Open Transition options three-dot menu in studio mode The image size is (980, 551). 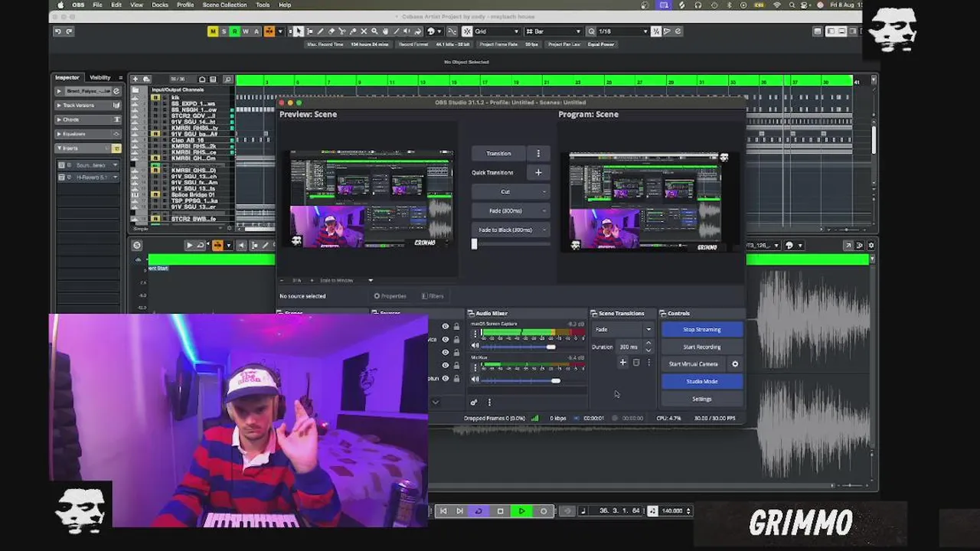click(538, 153)
